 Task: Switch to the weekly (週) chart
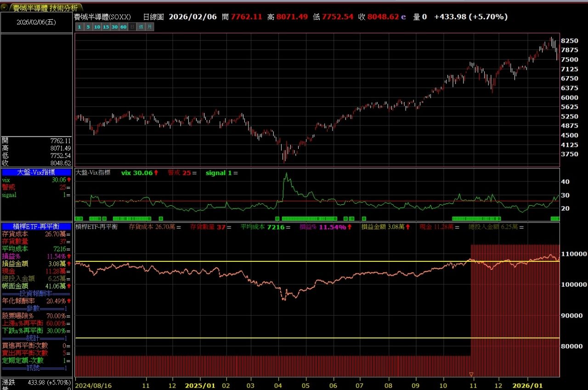(141, 27)
